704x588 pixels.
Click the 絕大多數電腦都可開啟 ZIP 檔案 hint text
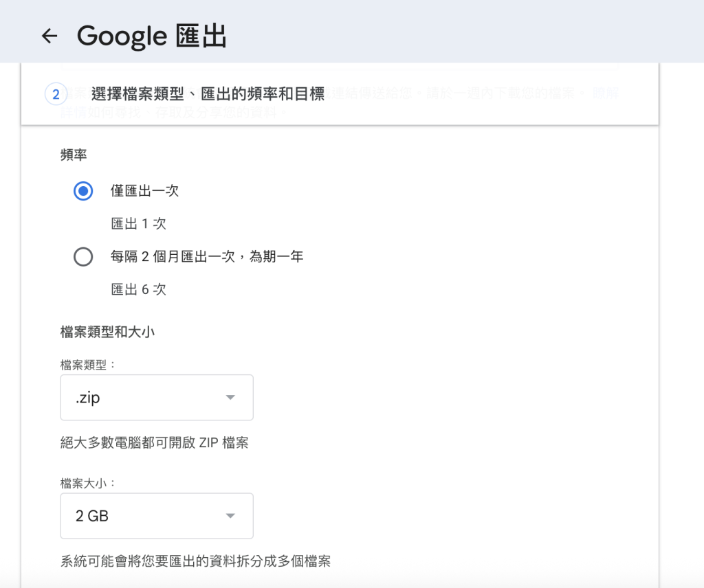[153, 443]
